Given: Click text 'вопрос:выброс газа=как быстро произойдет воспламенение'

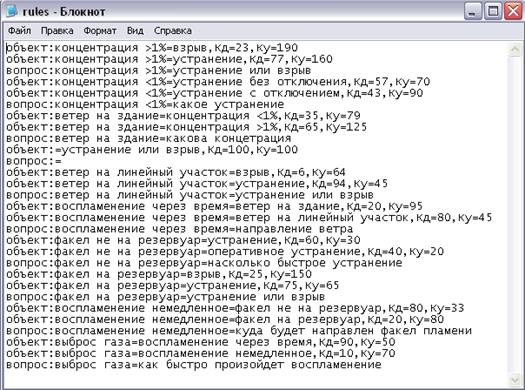Looking at the screenshot, I should pos(194,365).
